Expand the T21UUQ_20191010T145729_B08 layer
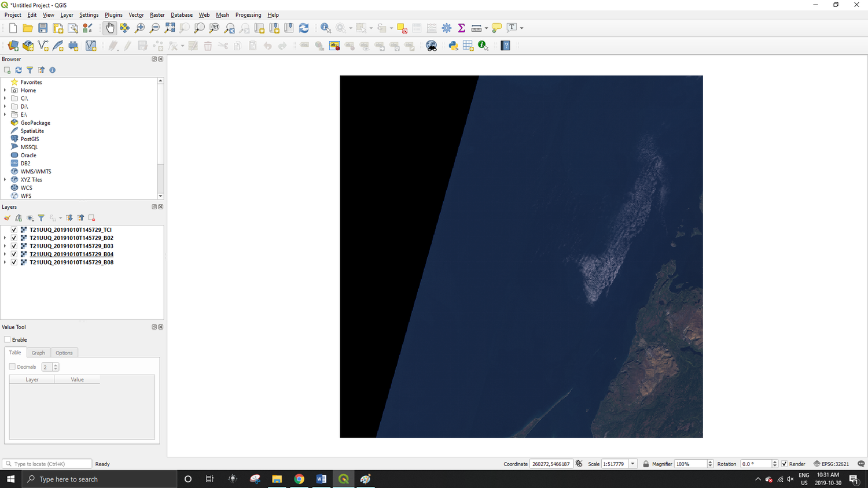This screenshot has height=488, width=868. pos(5,262)
